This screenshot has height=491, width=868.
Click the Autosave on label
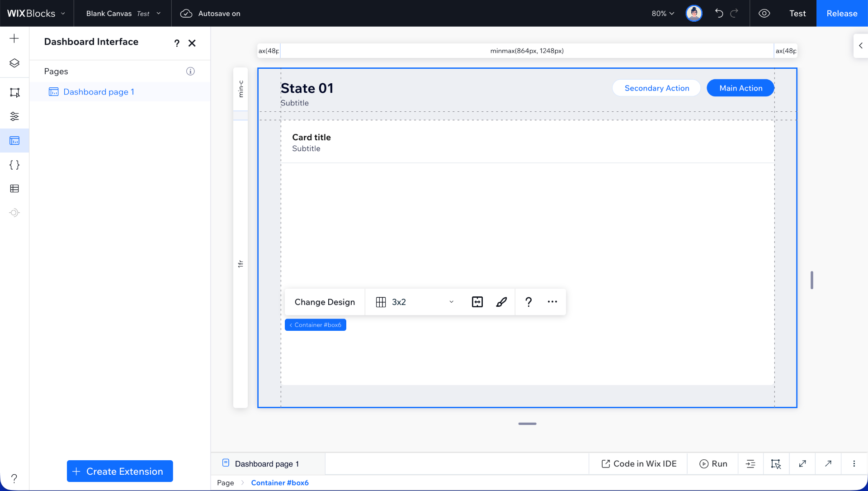coord(219,14)
